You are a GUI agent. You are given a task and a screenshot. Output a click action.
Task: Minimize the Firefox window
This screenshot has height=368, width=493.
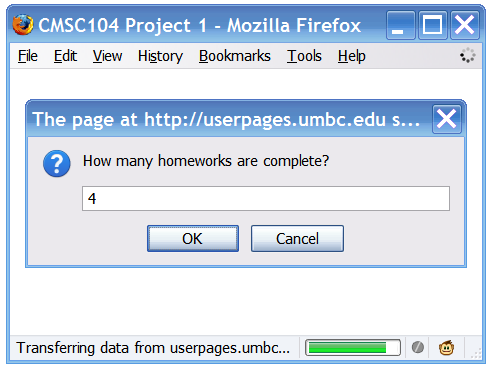coord(401,25)
